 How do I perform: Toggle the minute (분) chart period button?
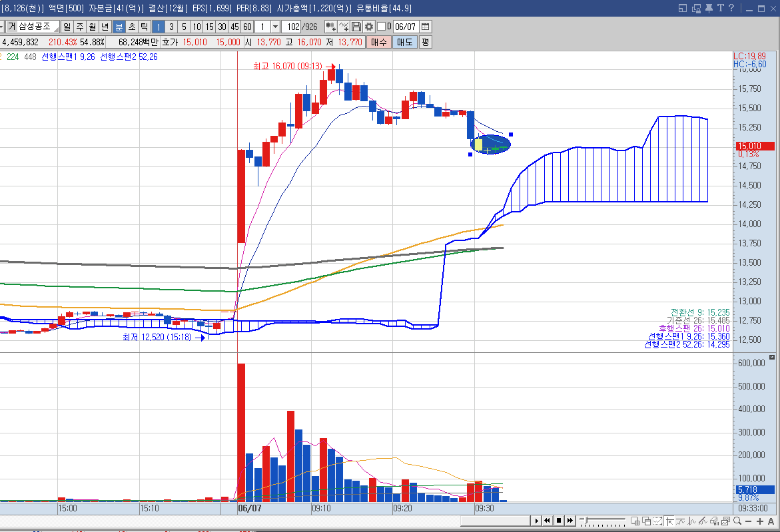(x=119, y=27)
